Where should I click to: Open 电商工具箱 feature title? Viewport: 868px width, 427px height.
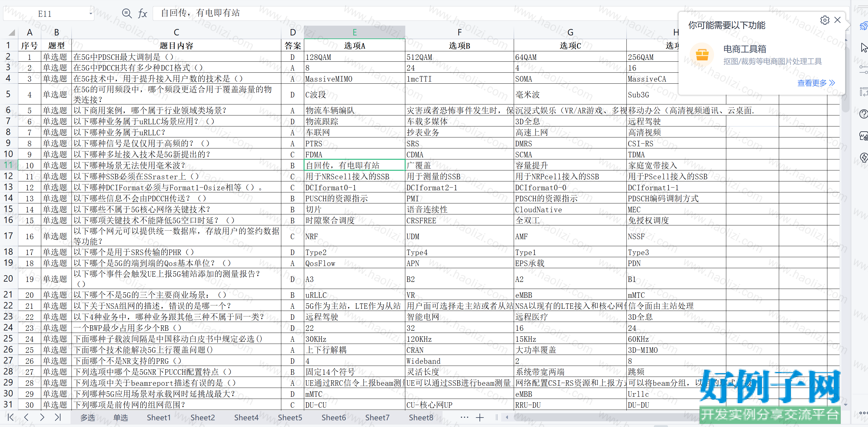tap(745, 49)
